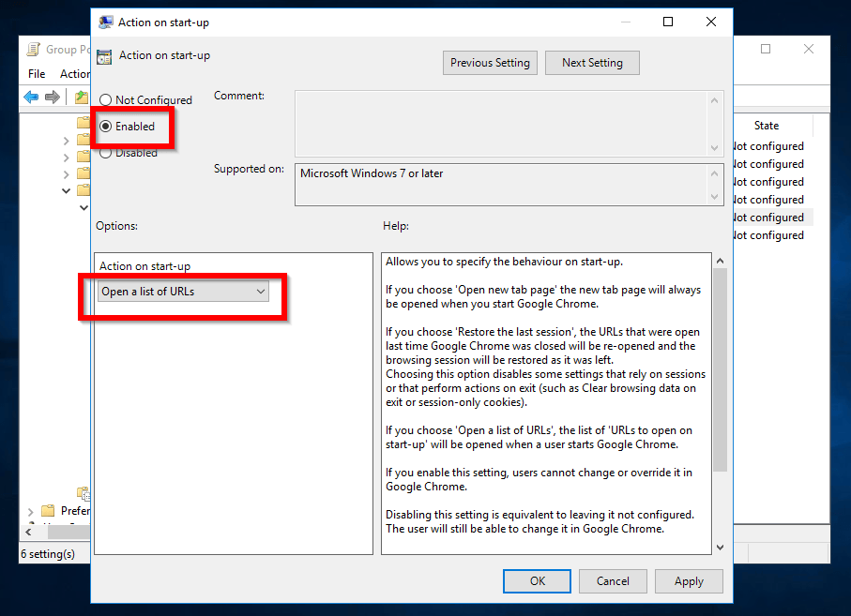
Task: Click inside the Comment text box
Action: [501, 123]
